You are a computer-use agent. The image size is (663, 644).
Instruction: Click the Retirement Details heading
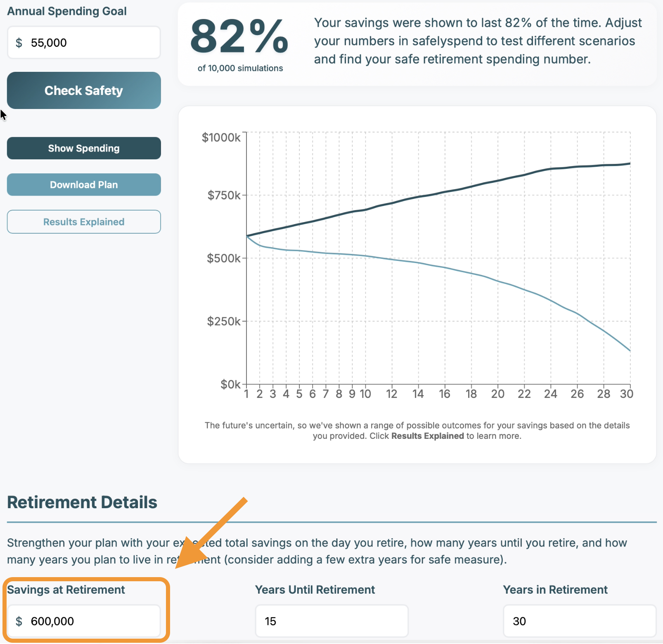tap(82, 502)
